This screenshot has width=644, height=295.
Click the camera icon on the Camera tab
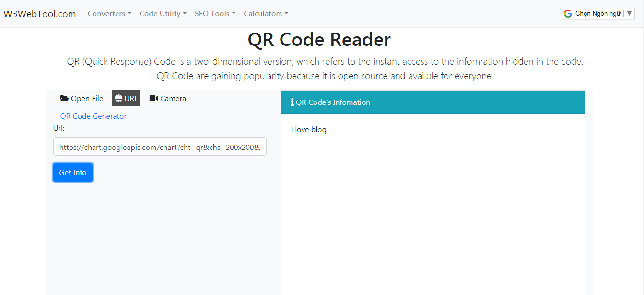tap(153, 98)
